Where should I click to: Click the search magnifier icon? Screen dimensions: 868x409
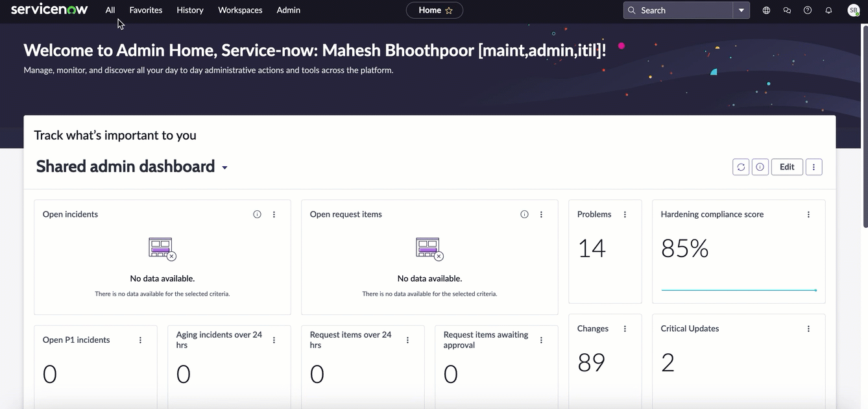click(x=632, y=10)
